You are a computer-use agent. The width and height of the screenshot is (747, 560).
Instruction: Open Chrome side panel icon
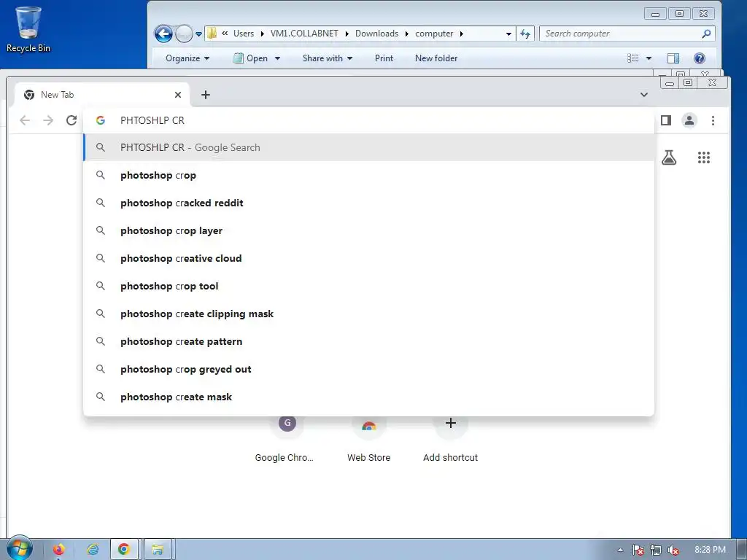click(x=666, y=120)
